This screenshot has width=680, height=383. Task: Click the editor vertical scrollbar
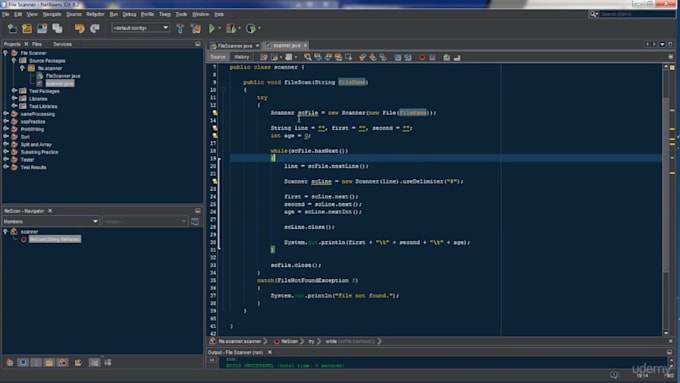pos(666,200)
